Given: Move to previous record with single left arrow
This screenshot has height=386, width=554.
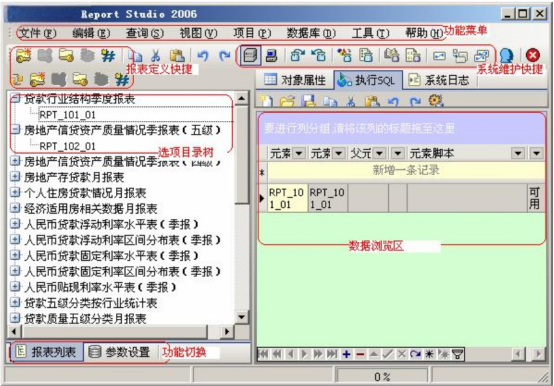Looking at the screenshot, I should pos(290,354).
